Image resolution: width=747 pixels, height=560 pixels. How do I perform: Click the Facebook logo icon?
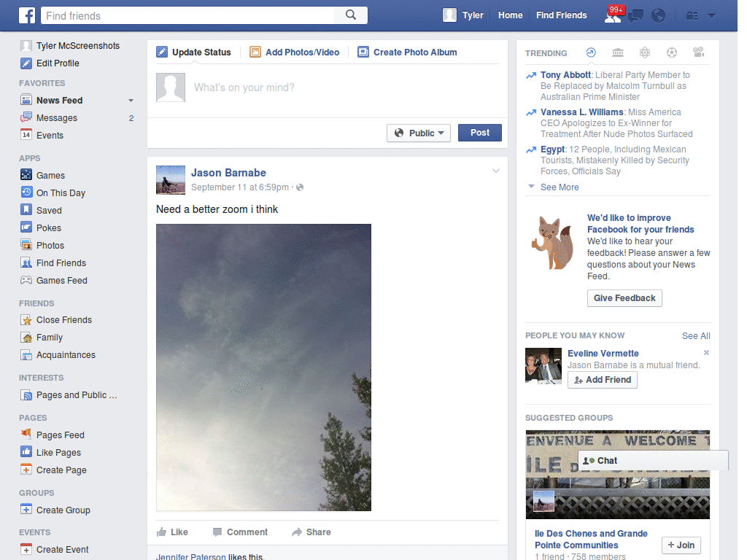click(27, 15)
